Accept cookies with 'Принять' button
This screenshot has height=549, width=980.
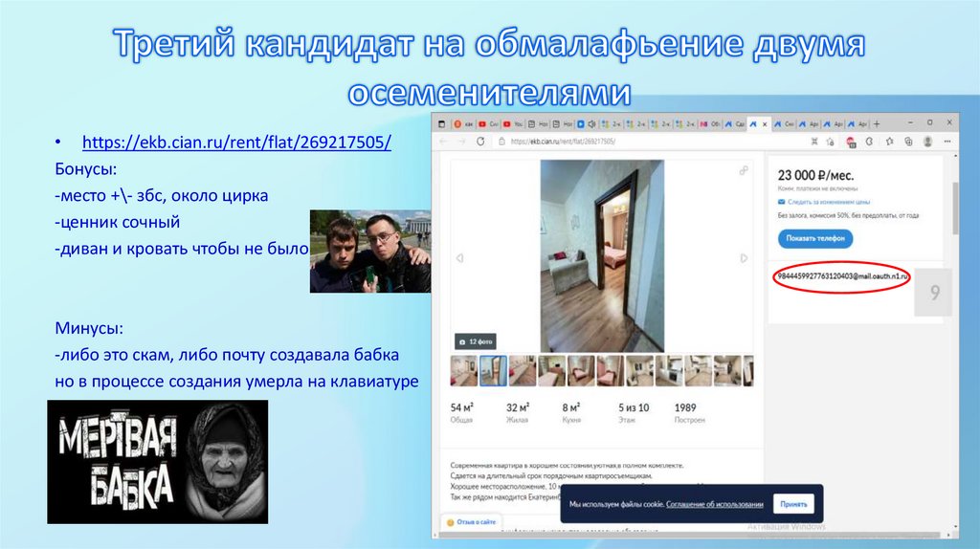(x=793, y=504)
